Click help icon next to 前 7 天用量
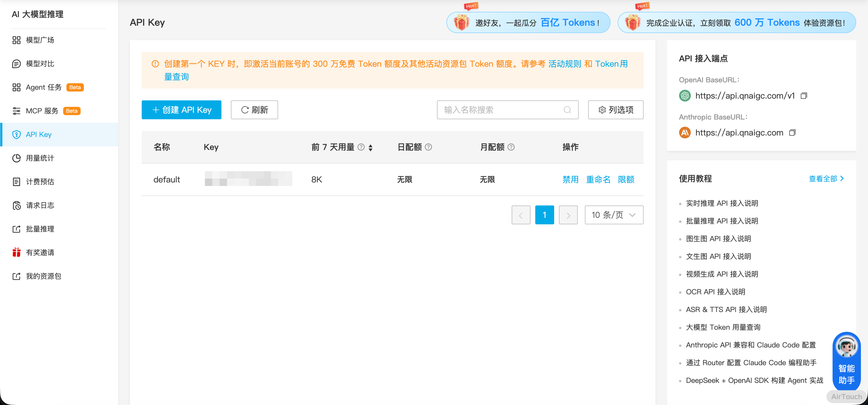The width and height of the screenshot is (868, 405). pyautogui.click(x=361, y=147)
